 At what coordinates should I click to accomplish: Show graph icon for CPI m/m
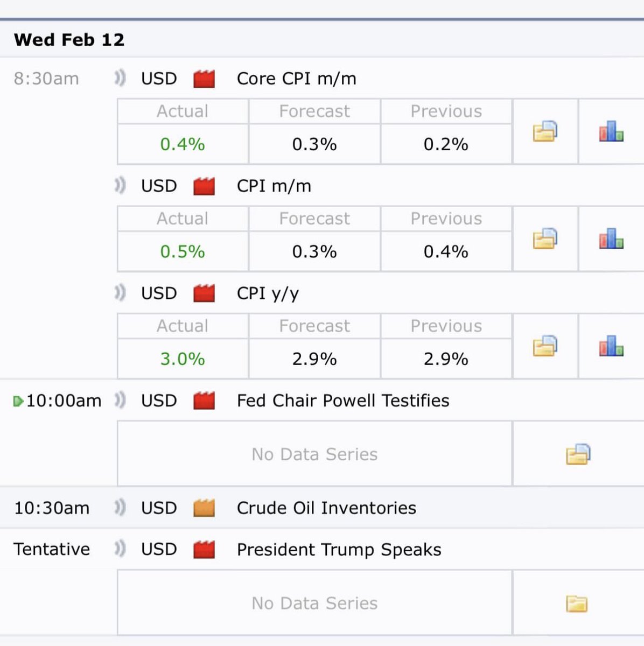pos(611,238)
